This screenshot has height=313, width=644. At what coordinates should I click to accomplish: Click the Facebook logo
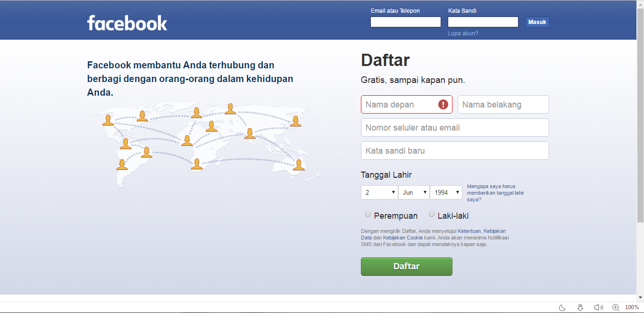(127, 23)
